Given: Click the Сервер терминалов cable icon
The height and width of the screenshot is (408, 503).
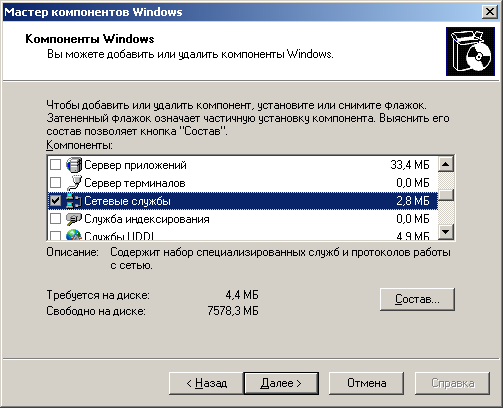Looking at the screenshot, I should pos(74,183).
